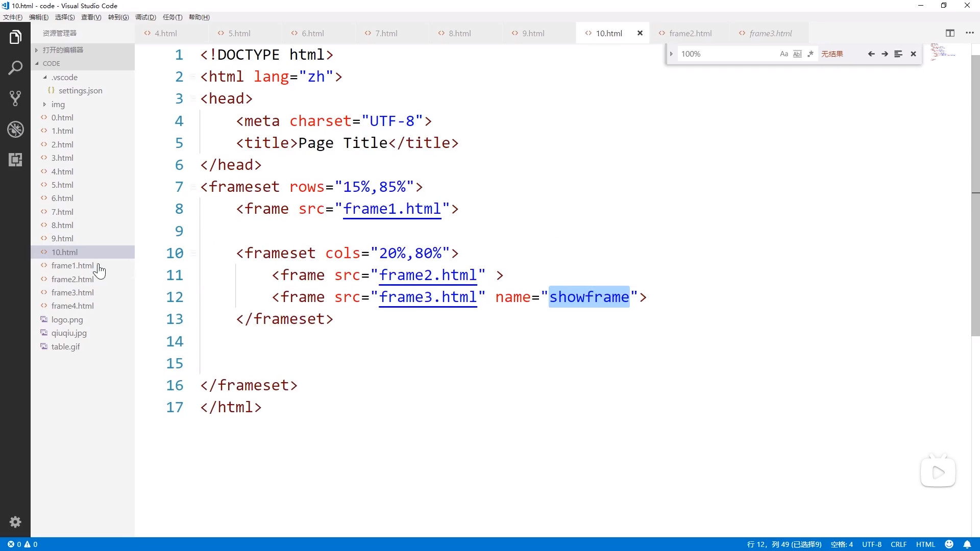This screenshot has height=551, width=980.
Task: Open frame4.html in explorer
Action: [72, 306]
